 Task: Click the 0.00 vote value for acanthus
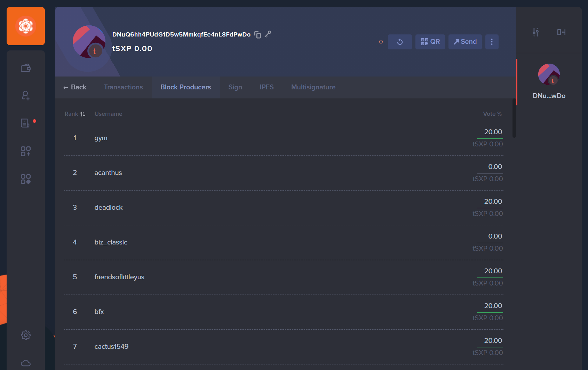[x=495, y=167]
